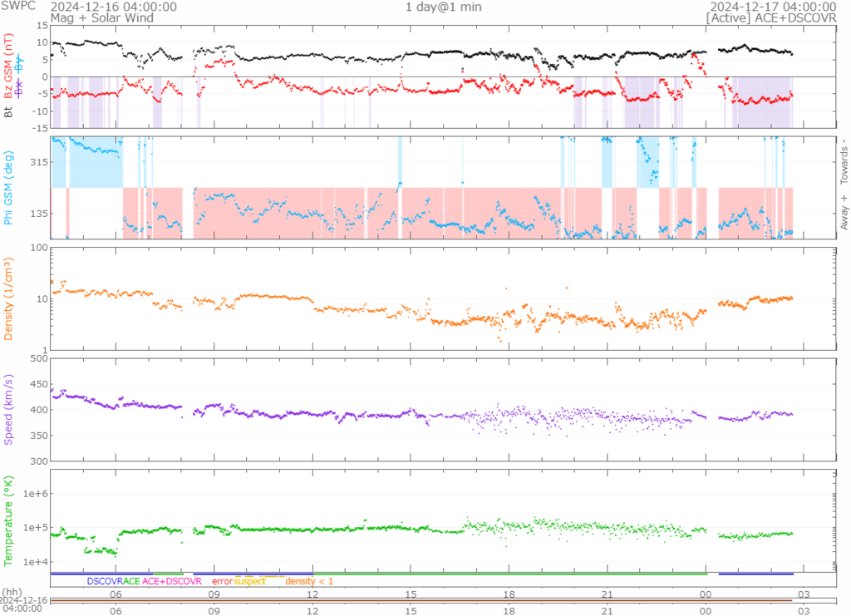Enable the struck-through By series

[20, 62]
